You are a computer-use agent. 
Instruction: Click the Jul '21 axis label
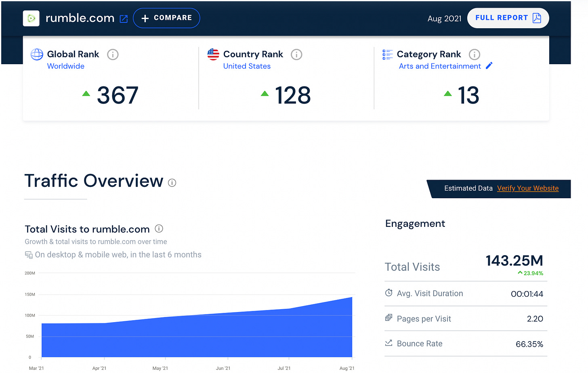(x=284, y=368)
